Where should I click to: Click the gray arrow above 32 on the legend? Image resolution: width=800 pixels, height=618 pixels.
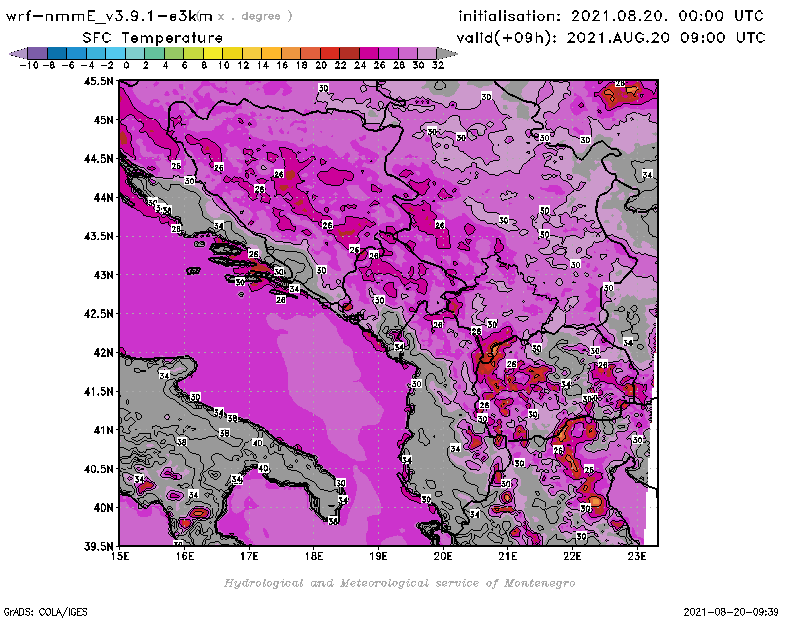point(447,53)
